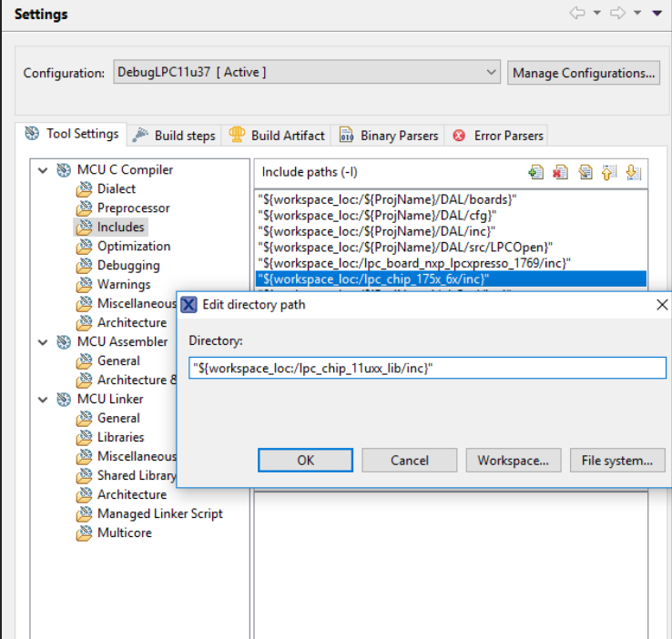This screenshot has width=672, height=639.
Task: Click the Libraries folder icon
Action: pyautogui.click(x=84, y=438)
